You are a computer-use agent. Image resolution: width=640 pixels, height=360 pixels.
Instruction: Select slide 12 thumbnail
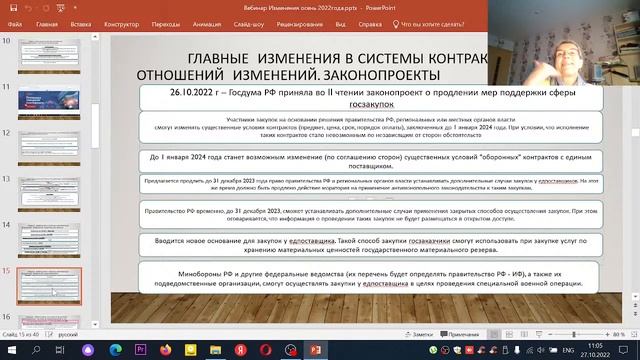49,149
